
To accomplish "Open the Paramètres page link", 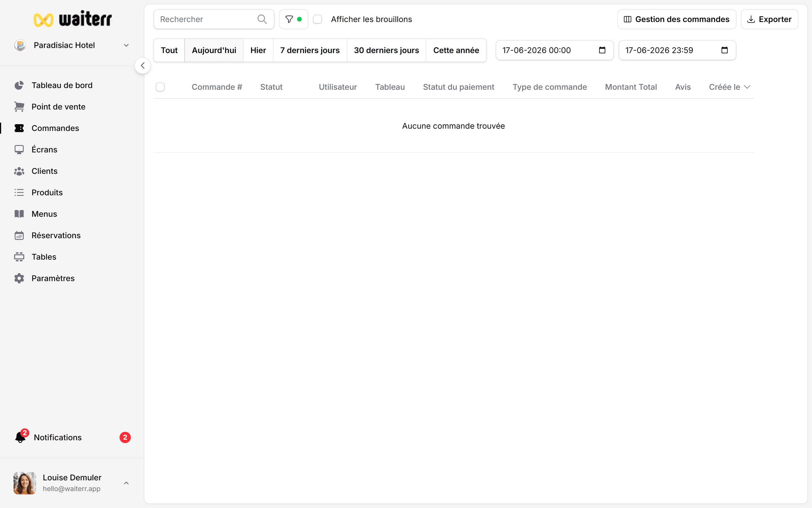I will coord(53,278).
